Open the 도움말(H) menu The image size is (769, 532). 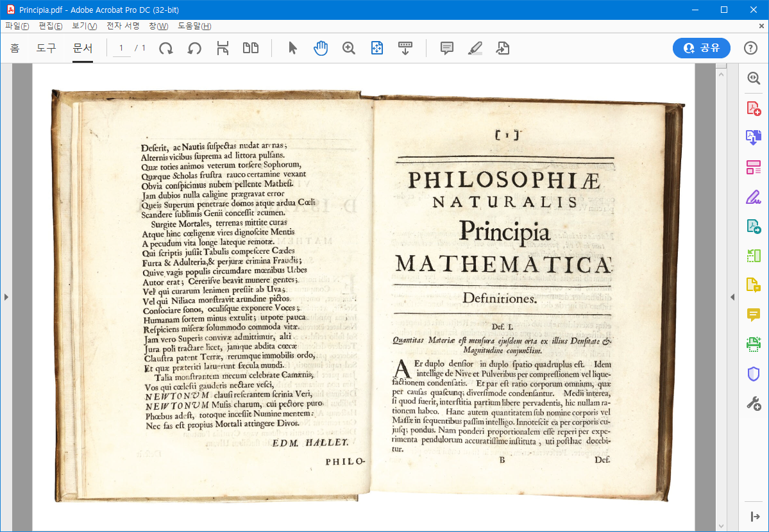click(x=194, y=26)
